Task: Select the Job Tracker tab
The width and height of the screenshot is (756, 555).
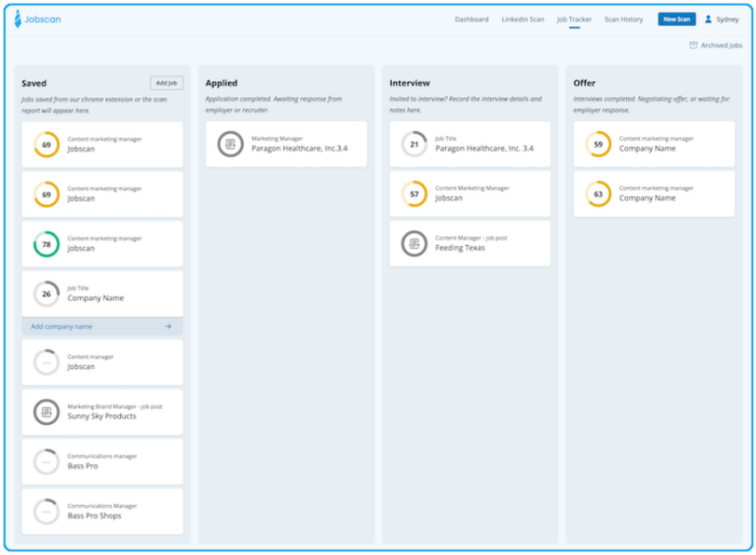Action: [574, 20]
